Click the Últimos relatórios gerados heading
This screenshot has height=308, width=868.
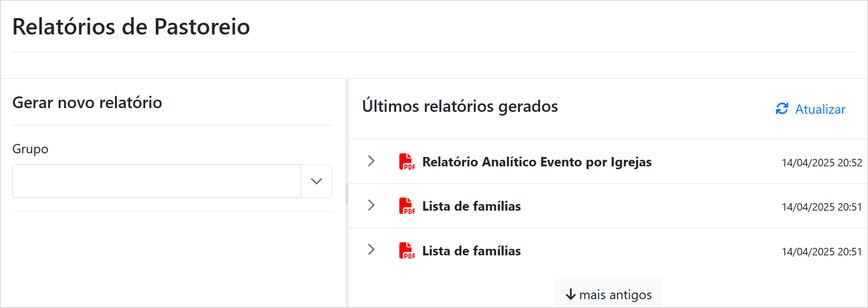pyautogui.click(x=460, y=106)
